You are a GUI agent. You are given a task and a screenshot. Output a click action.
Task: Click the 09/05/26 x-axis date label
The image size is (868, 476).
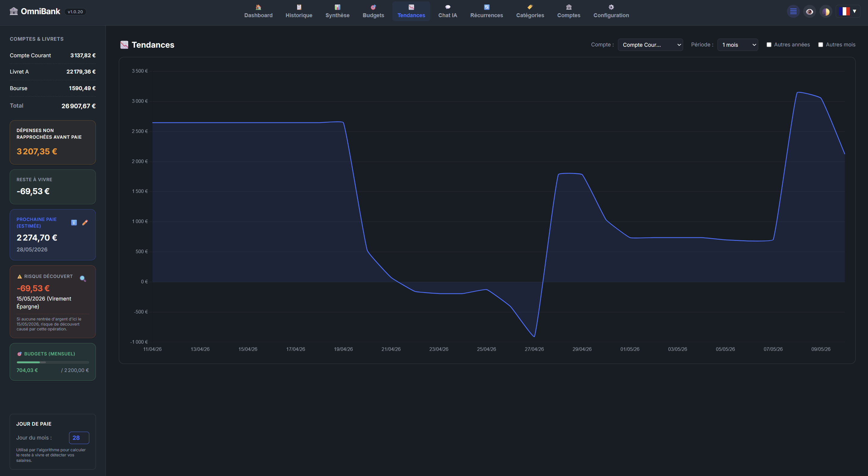click(x=820, y=349)
